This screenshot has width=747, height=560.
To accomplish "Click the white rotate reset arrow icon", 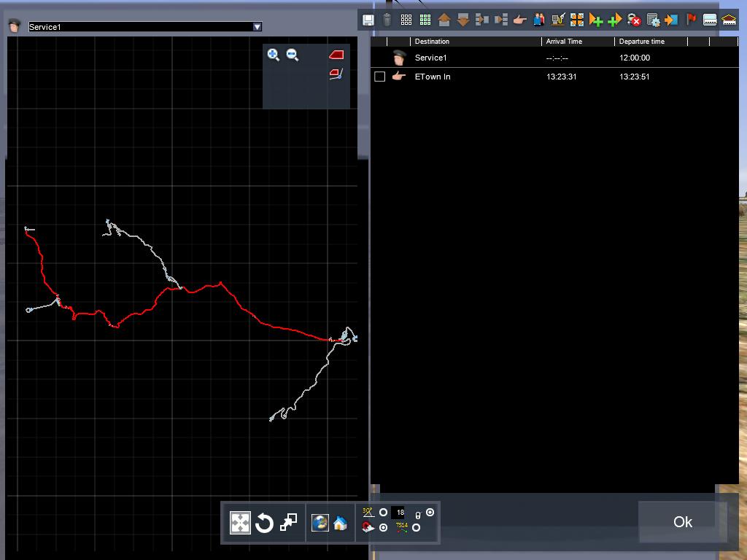I will (x=265, y=523).
